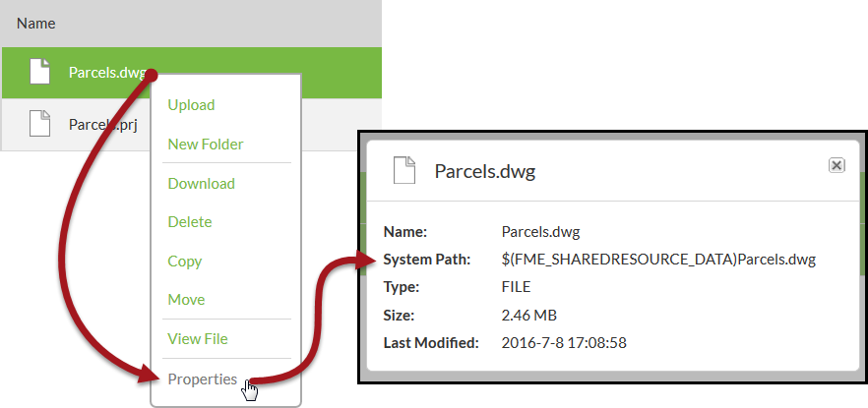Image resolution: width=868 pixels, height=408 pixels.
Task: Click the Name column header
Action: (36, 23)
